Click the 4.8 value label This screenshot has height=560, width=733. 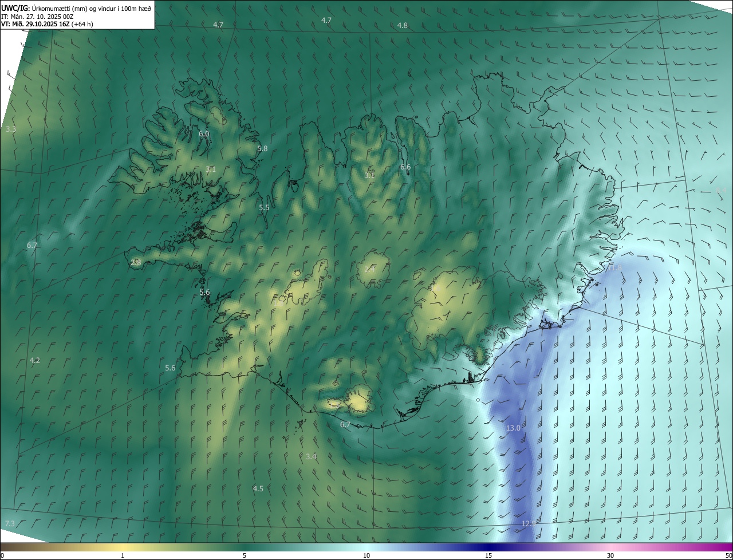pyautogui.click(x=403, y=26)
